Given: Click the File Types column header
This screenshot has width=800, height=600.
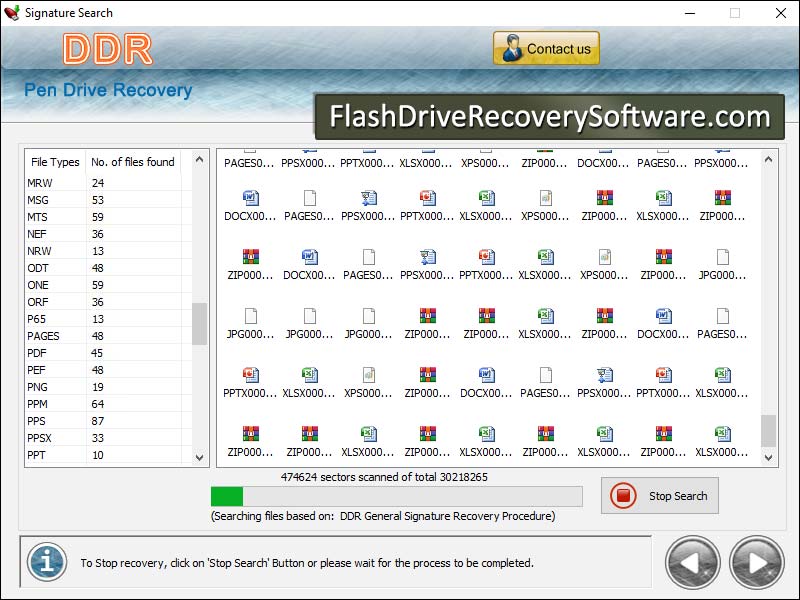Looking at the screenshot, I should coord(55,162).
